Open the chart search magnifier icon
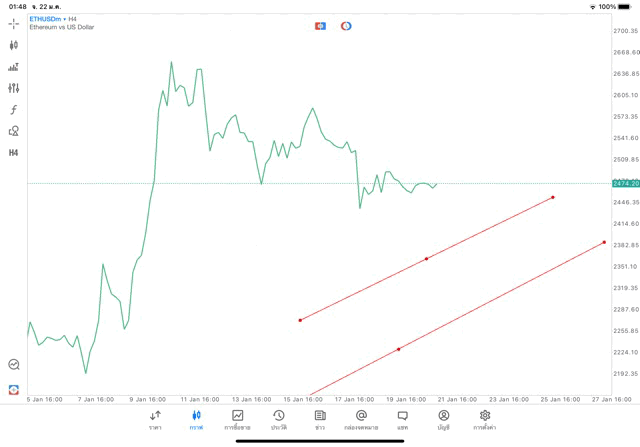The width and height of the screenshot is (640, 447). (14, 365)
